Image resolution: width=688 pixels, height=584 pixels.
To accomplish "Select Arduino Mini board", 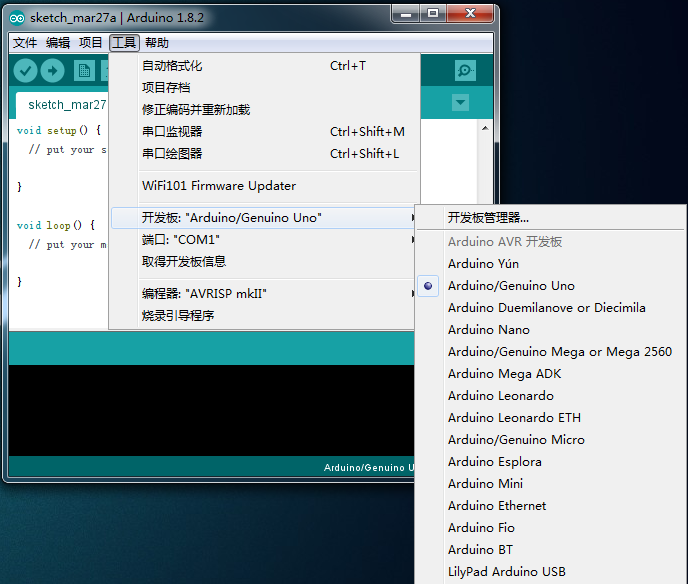I will (551, 484).
